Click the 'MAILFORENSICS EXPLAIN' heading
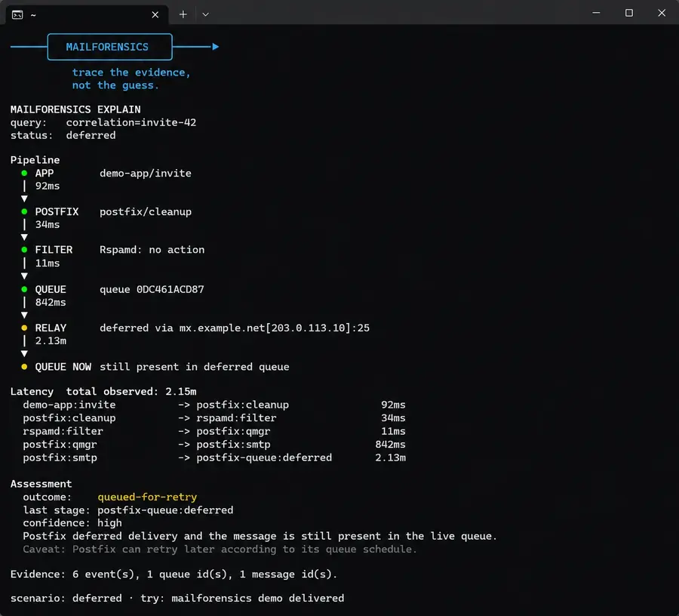The width and height of the screenshot is (679, 616). [x=75, y=109]
